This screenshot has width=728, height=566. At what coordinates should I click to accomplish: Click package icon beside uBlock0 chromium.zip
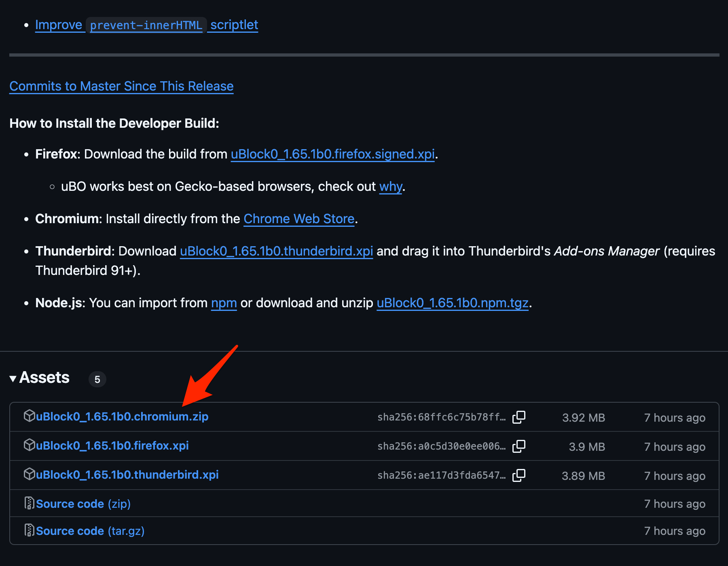[x=30, y=416]
